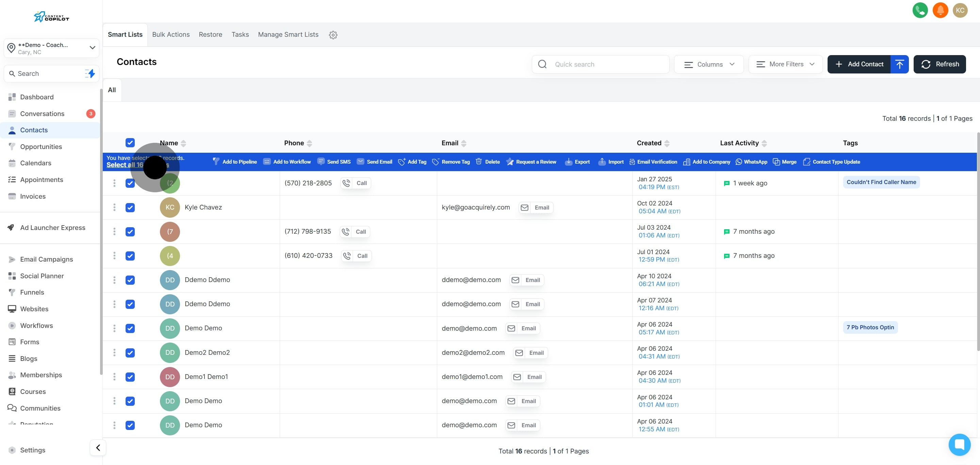This screenshot has width=980, height=465.
Task: Click the Refresh button
Action: click(x=939, y=64)
